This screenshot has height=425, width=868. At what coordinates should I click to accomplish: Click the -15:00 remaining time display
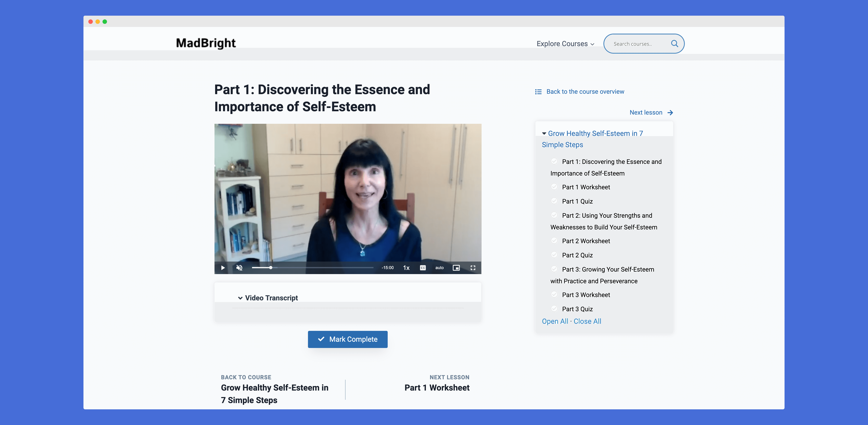click(x=387, y=268)
